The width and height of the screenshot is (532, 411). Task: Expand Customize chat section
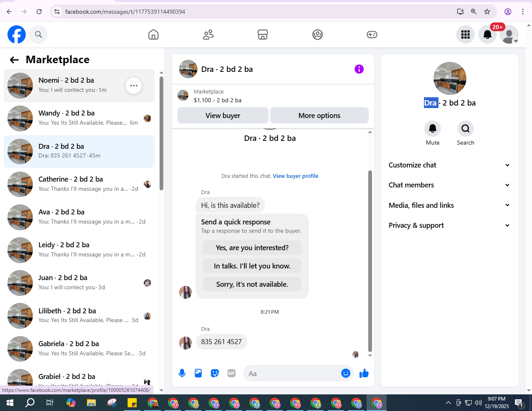point(449,165)
